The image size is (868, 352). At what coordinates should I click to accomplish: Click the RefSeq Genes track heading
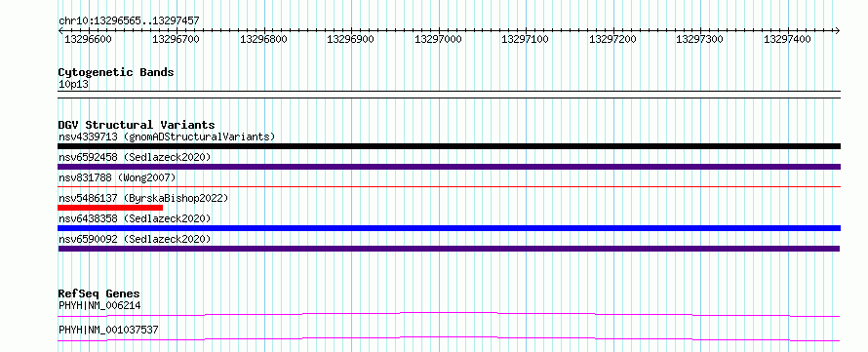pos(99,293)
